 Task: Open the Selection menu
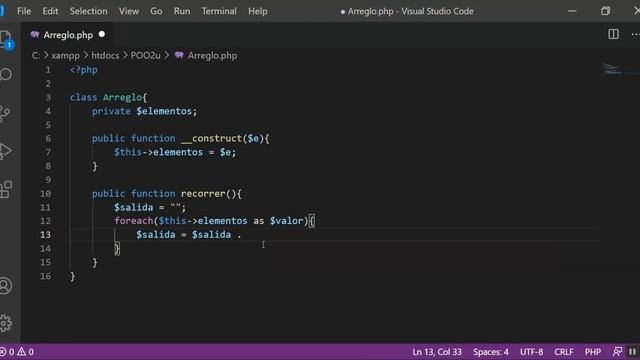(x=88, y=11)
